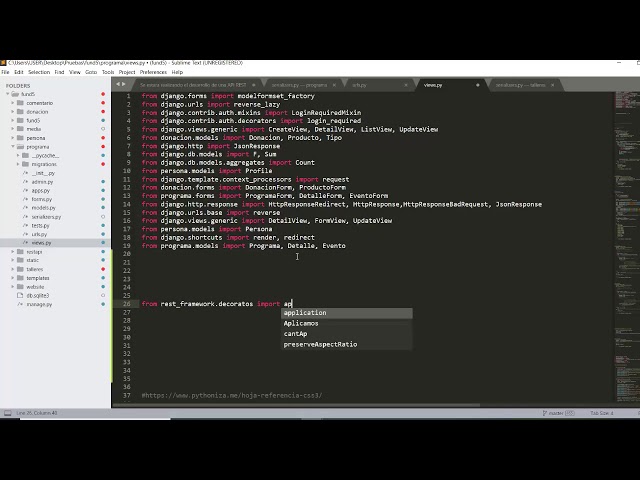Expand the templates folder
The image size is (640, 480).
(x=13, y=278)
